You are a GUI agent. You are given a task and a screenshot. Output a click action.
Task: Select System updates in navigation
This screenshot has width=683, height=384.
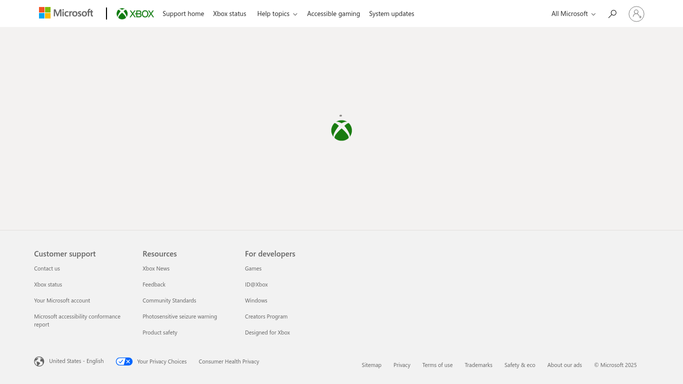point(392,14)
